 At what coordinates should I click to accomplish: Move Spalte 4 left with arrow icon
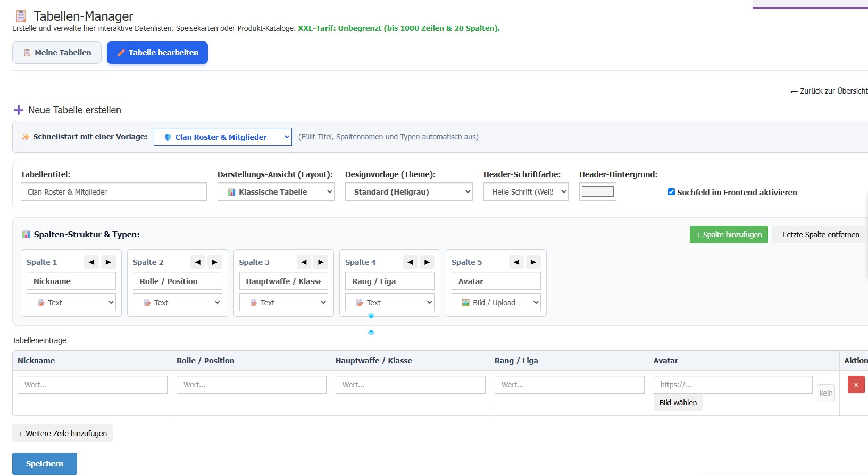(410, 262)
